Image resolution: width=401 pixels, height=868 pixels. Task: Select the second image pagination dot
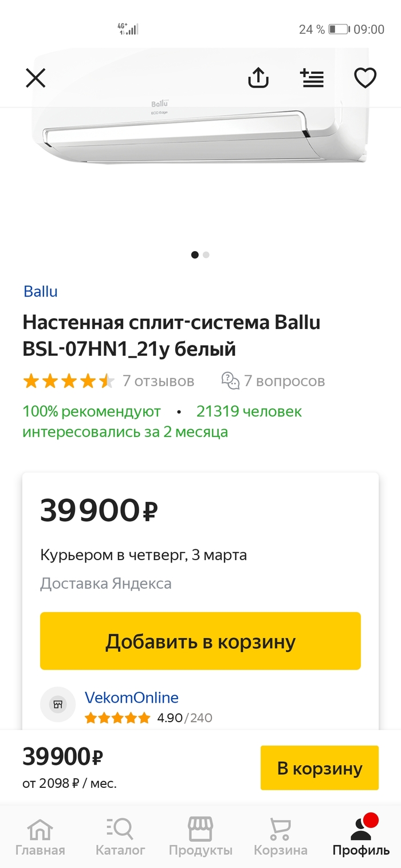(x=206, y=255)
